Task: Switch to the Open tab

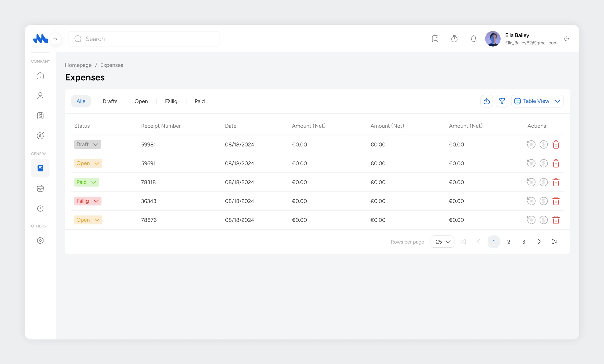Action: (x=141, y=101)
